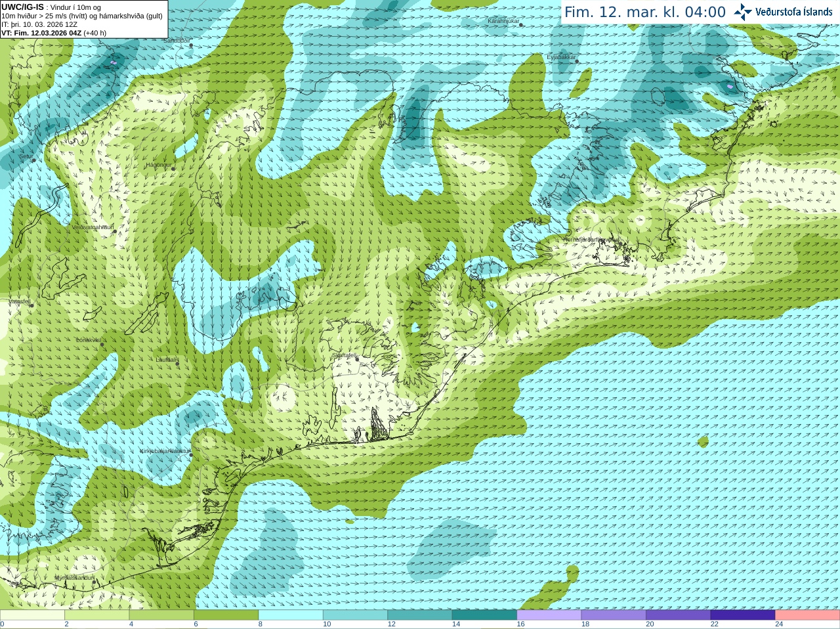
Task: Click the 0–2 m/s pale yellow legend swatch
Action: 32,615
